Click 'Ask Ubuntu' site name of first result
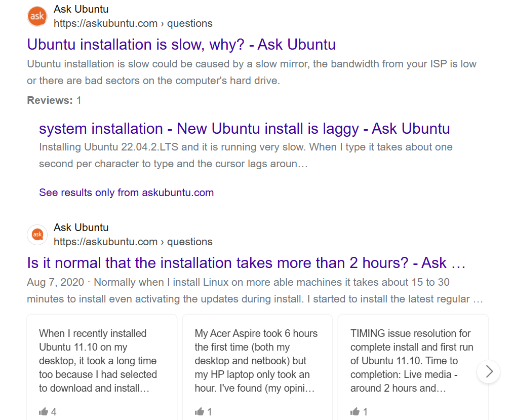The height and width of the screenshot is (420, 513). pyautogui.click(x=81, y=9)
